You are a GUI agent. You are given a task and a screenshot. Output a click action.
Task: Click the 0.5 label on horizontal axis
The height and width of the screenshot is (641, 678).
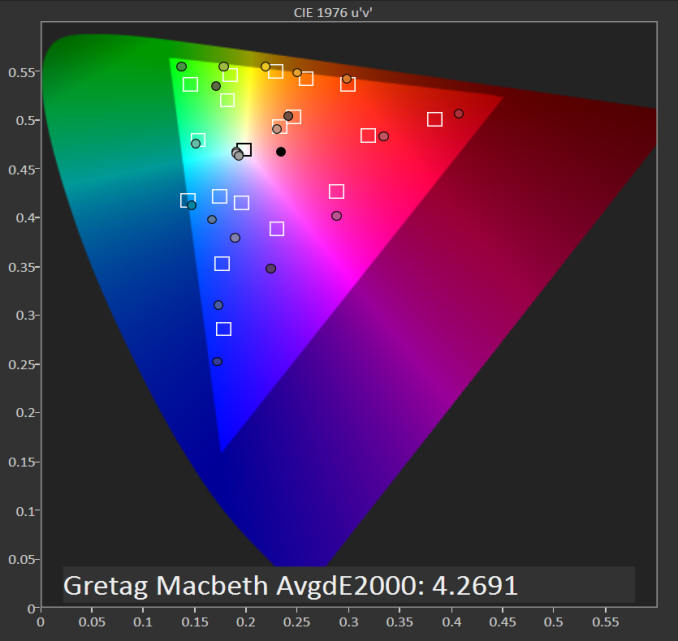point(553,622)
